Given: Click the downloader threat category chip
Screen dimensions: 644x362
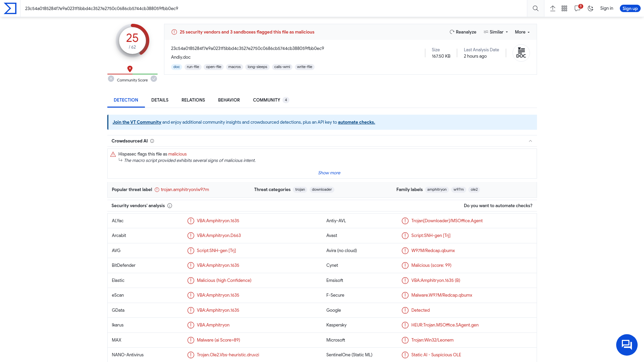Looking at the screenshot, I should point(322,190).
